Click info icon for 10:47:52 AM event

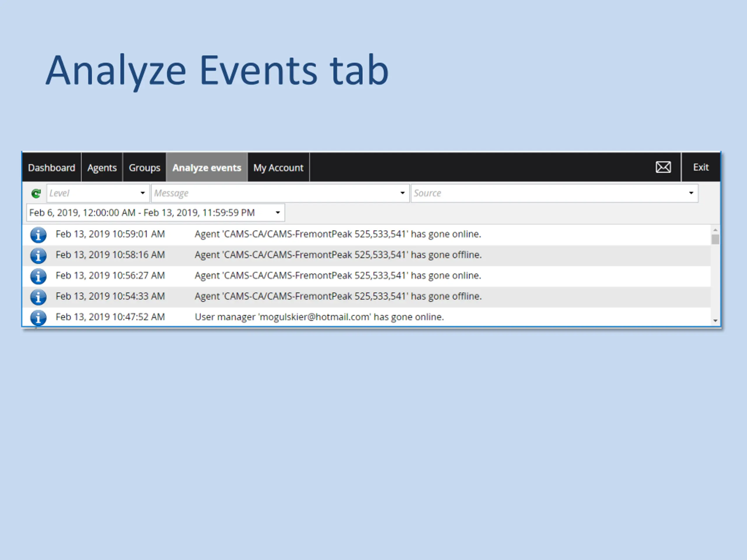pos(38,318)
